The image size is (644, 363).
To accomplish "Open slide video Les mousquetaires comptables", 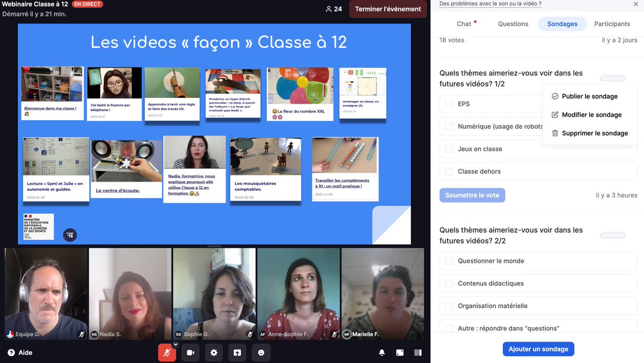I will [x=266, y=169].
